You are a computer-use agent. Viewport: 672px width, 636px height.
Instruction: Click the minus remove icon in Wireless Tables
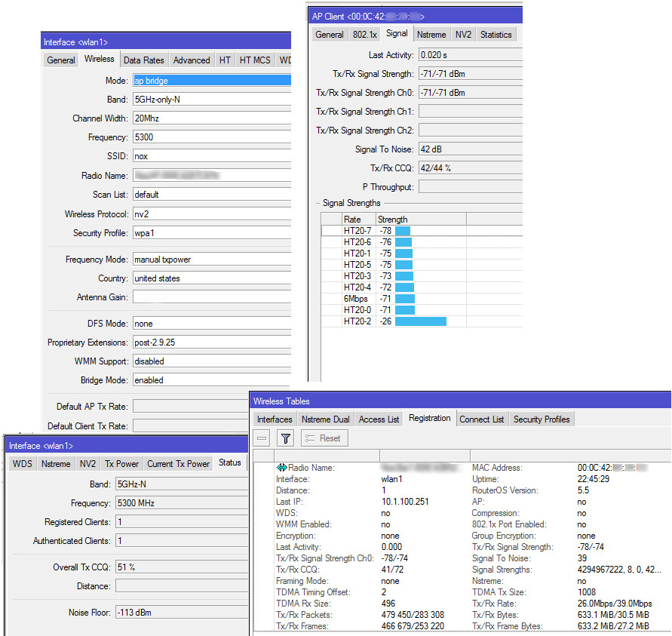[262, 438]
